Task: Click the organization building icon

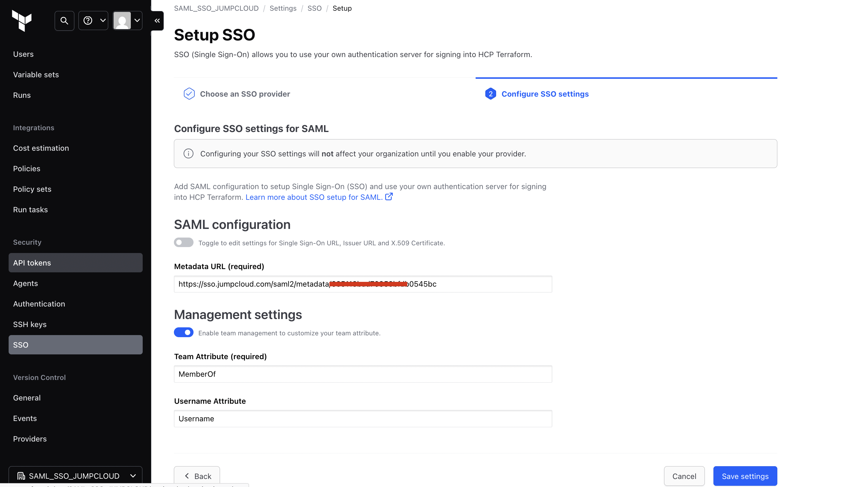Action: [21, 476]
